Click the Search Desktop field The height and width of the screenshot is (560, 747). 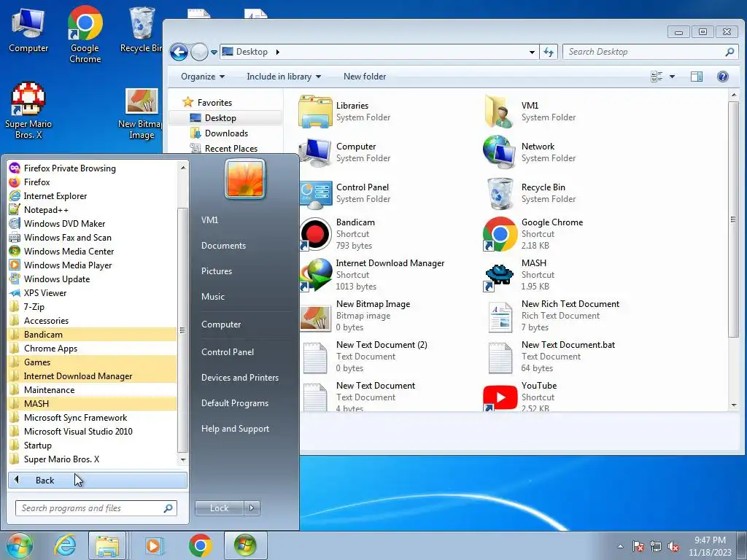[x=650, y=52]
